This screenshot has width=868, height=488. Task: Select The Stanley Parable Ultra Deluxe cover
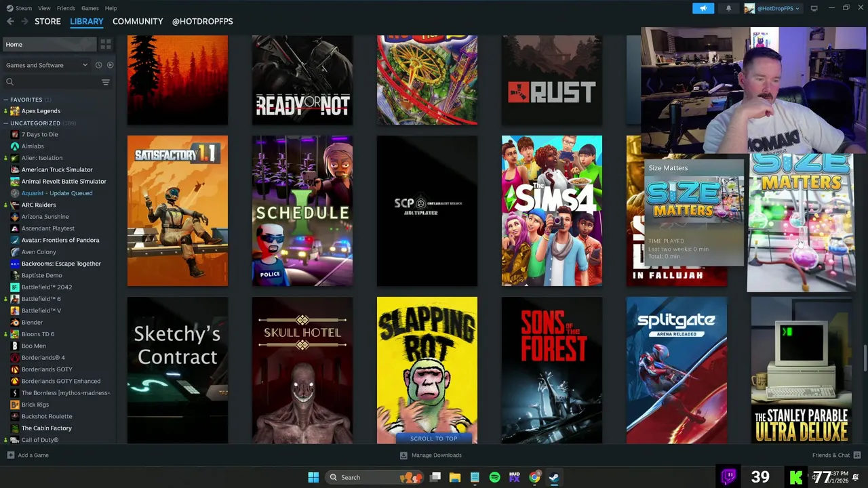802,370
